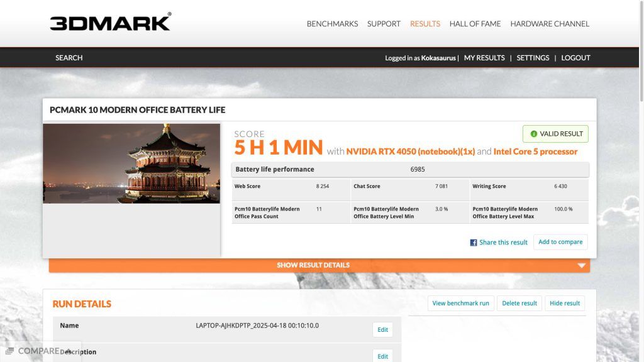Expand the Show Result Details bar arrow

[581, 265]
